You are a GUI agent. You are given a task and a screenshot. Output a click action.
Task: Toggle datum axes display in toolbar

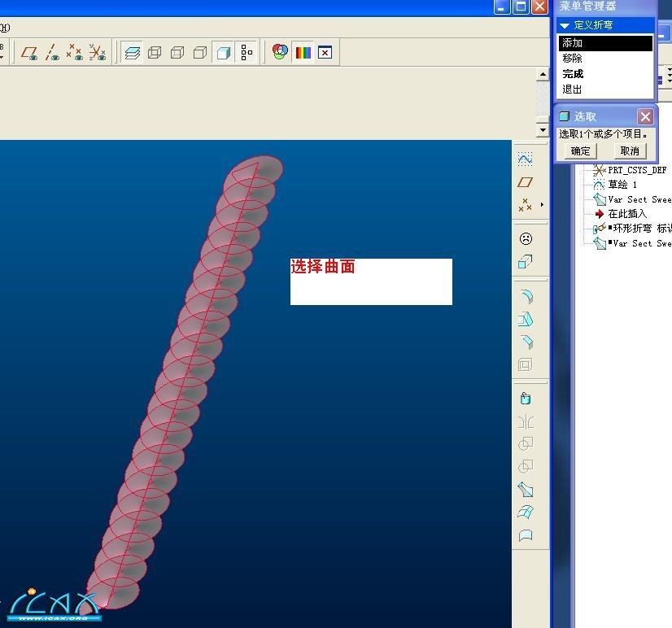[52, 53]
